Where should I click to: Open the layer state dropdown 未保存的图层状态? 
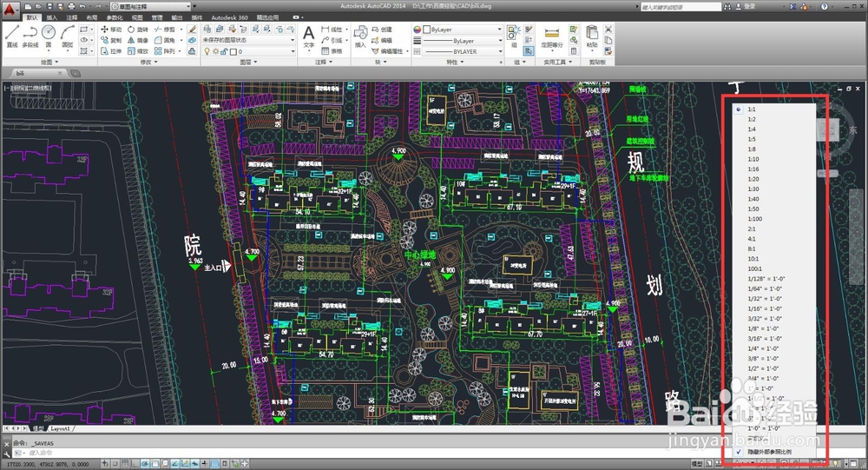(x=248, y=40)
